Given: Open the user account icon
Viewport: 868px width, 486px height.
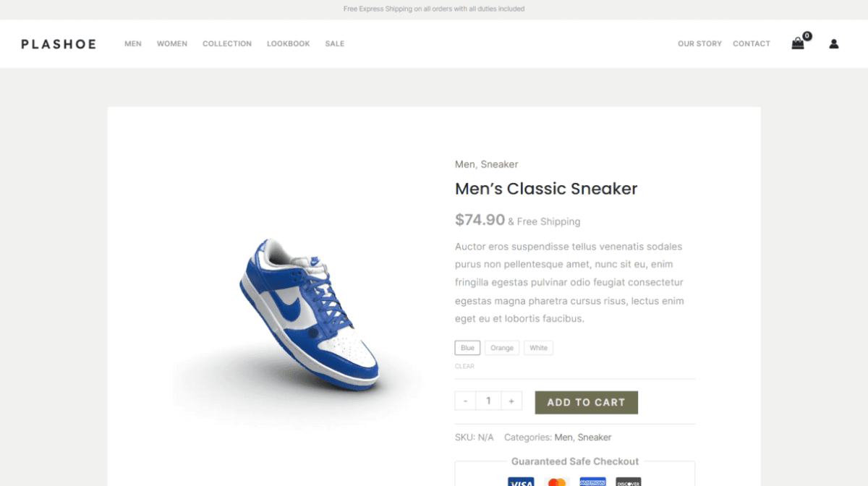Looking at the screenshot, I should pos(834,43).
